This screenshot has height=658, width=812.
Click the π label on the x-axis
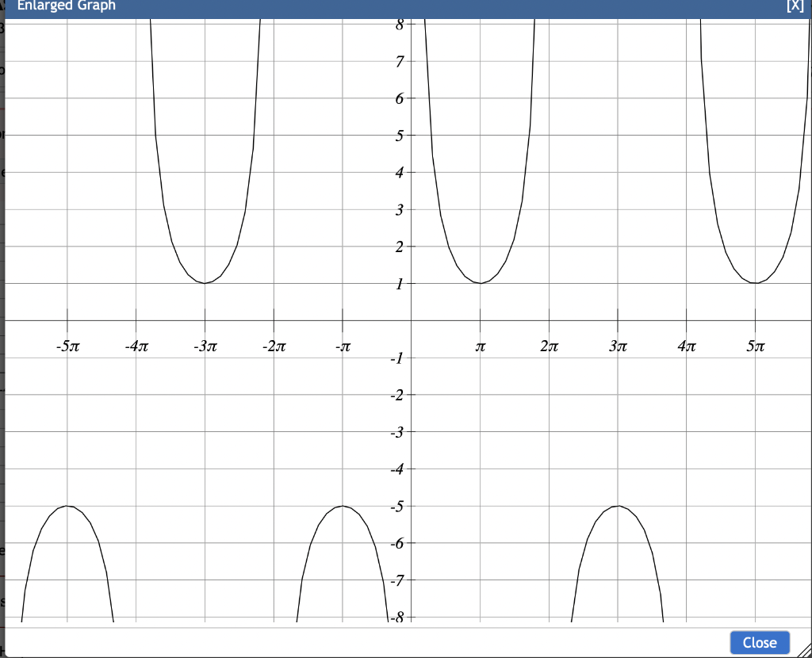[x=479, y=346]
